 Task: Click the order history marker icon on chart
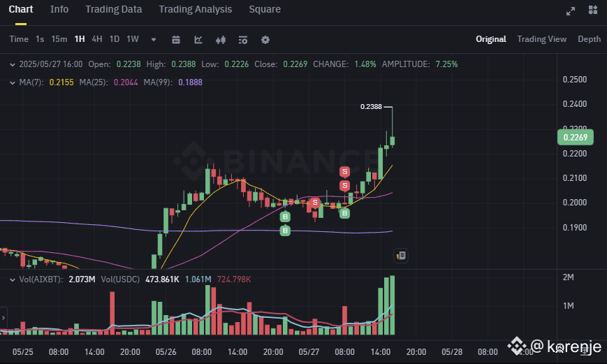pyautogui.click(x=401, y=256)
